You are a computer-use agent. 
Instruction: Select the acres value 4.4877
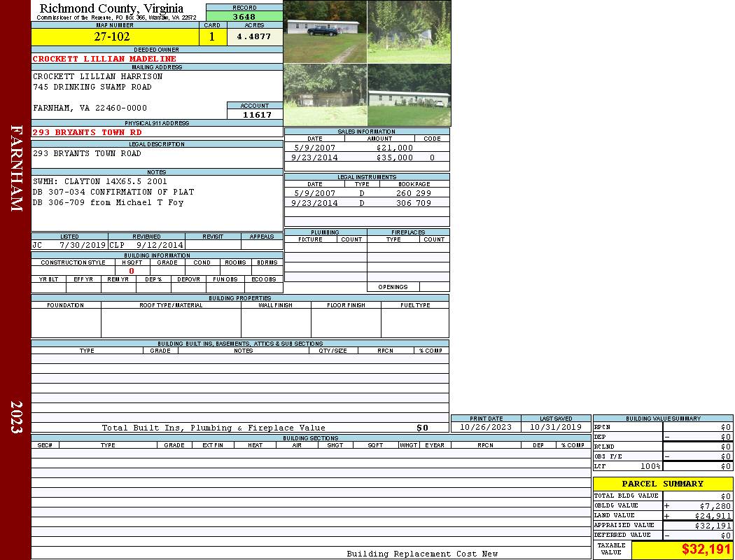point(254,37)
